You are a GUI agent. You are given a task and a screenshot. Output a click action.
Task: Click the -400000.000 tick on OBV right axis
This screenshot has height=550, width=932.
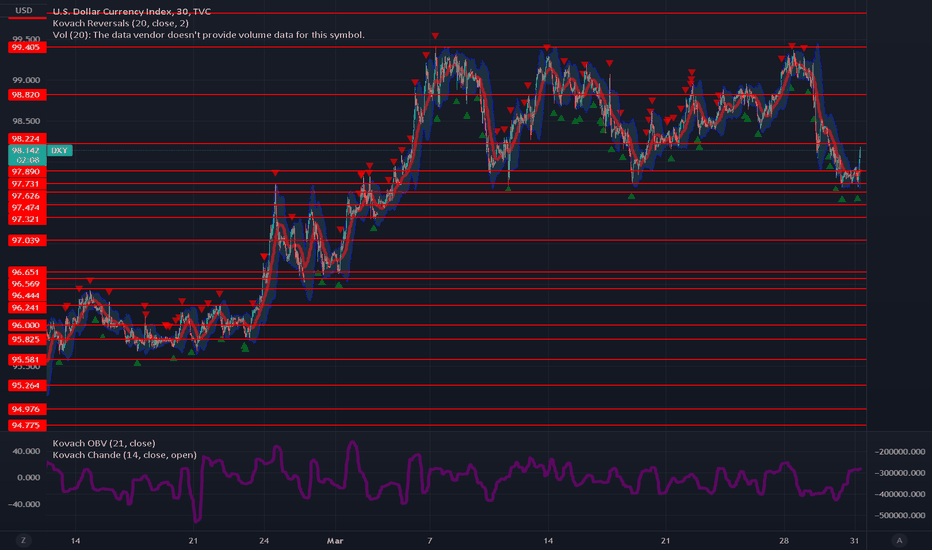point(900,494)
